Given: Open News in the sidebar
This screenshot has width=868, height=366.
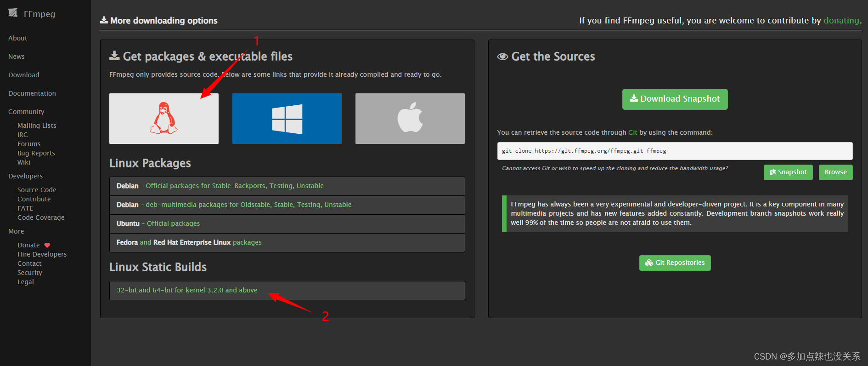Looking at the screenshot, I should tap(17, 57).
